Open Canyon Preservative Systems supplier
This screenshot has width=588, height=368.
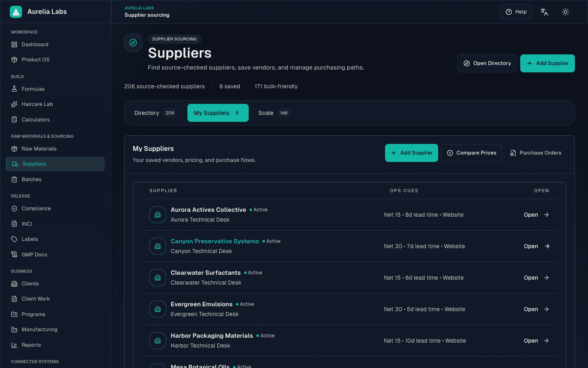537,246
